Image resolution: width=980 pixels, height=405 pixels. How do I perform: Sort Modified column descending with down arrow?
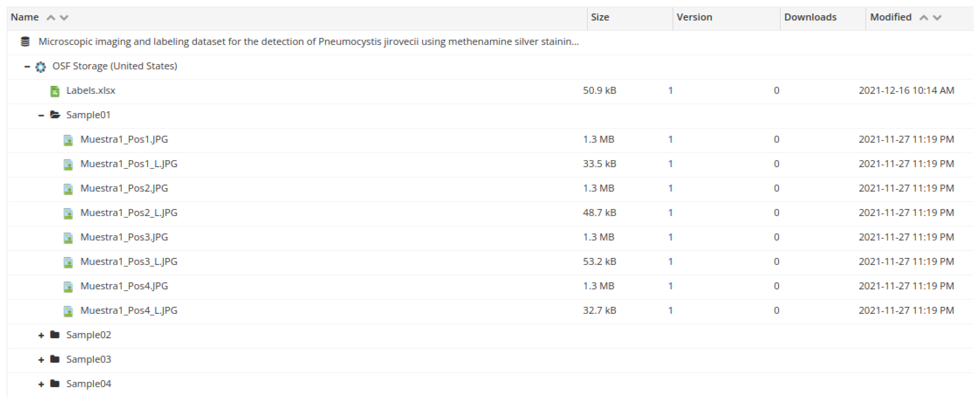click(937, 18)
